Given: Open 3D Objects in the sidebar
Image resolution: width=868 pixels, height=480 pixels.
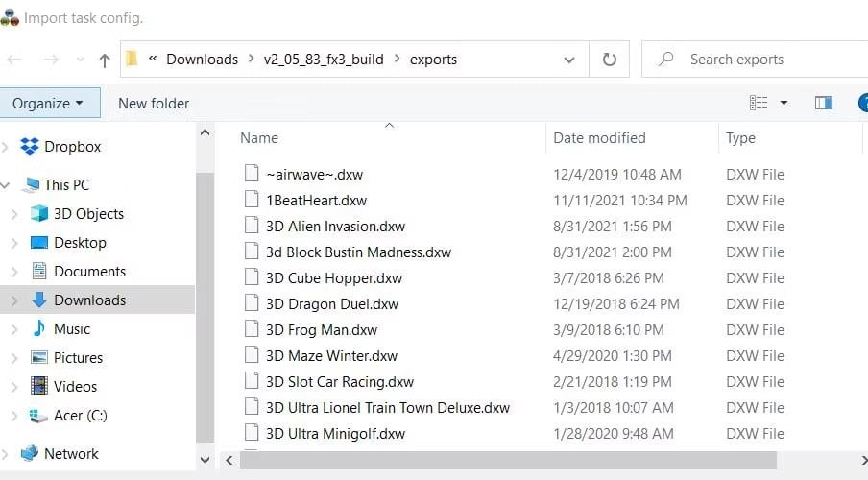Looking at the screenshot, I should pos(88,214).
